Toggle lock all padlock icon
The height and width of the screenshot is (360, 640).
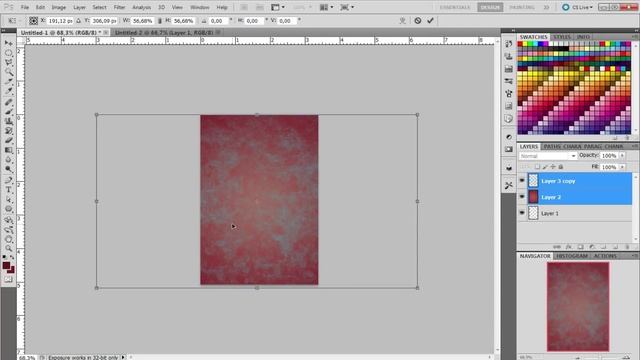(561, 167)
